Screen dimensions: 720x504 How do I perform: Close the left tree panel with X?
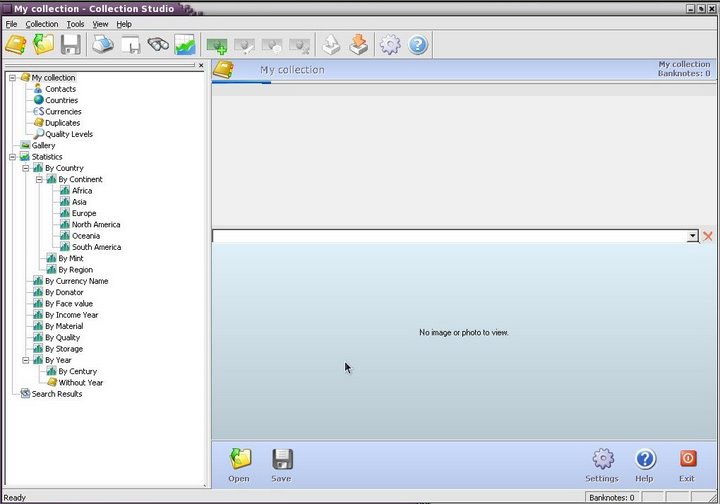click(x=201, y=65)
